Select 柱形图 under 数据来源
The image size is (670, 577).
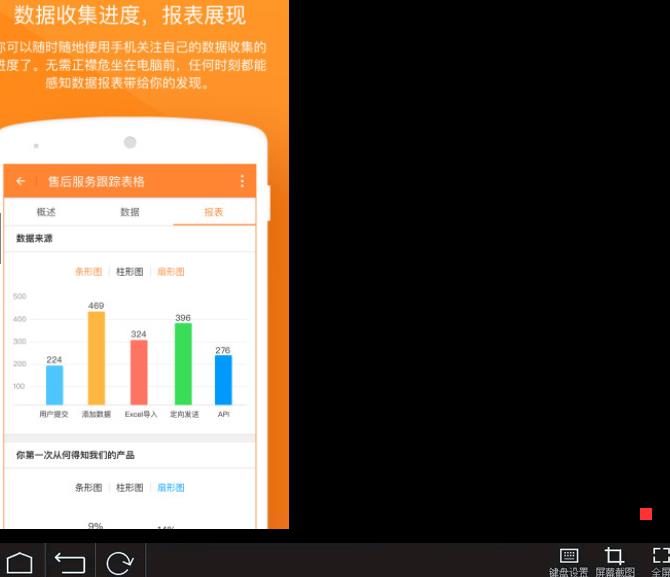tap(130, 272)
